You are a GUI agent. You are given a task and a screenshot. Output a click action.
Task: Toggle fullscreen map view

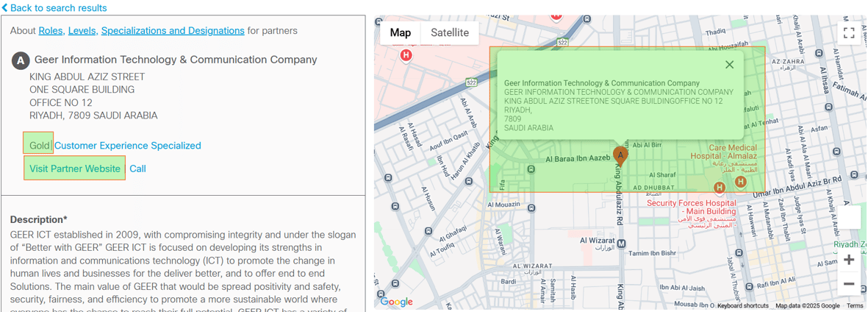(849, 32)
